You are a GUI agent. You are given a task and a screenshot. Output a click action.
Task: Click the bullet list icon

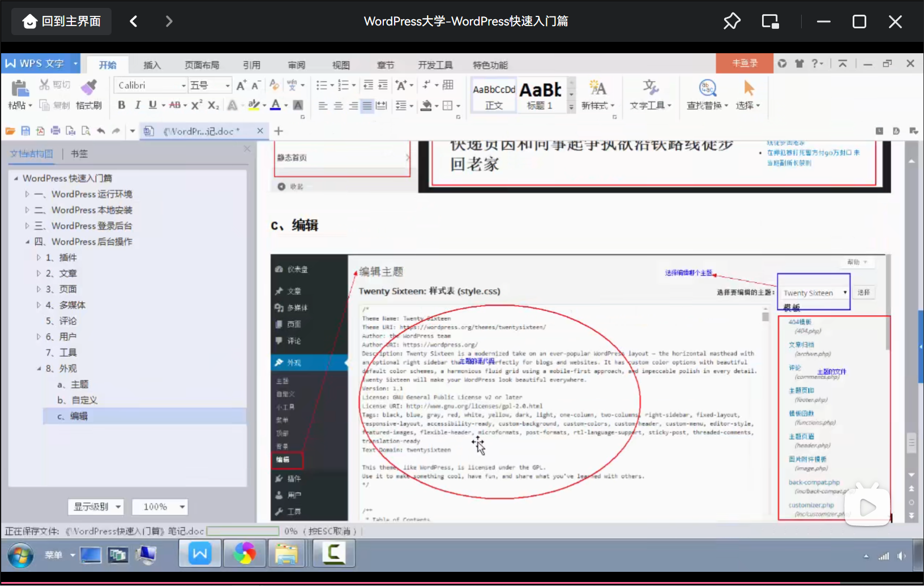click(322, 85)
